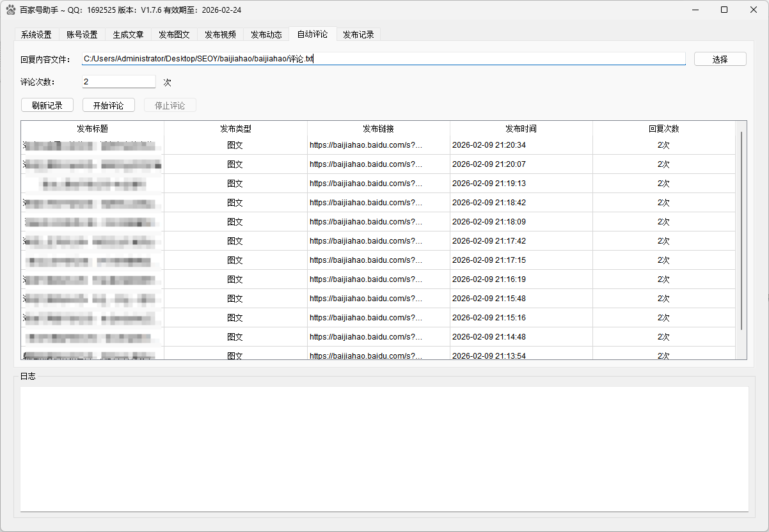
Task: Click the link in the 21:18:09 row
Action: (x=365, y=222)
